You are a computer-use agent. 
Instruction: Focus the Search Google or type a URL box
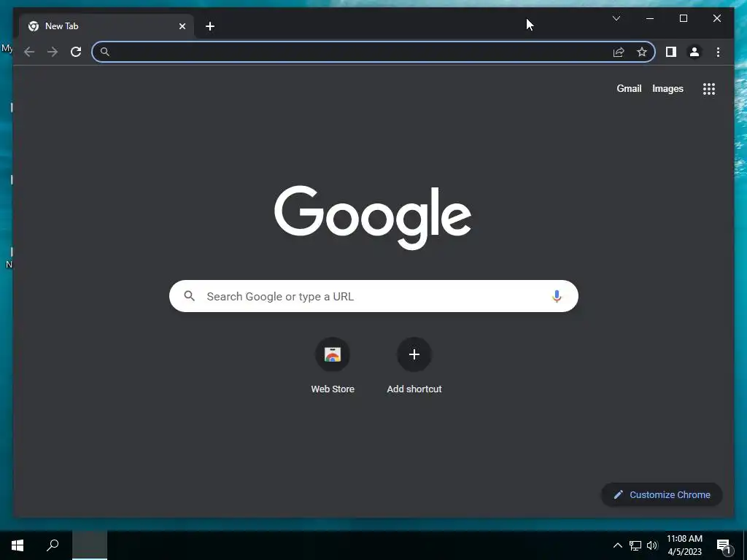click(x=373, y=296)
